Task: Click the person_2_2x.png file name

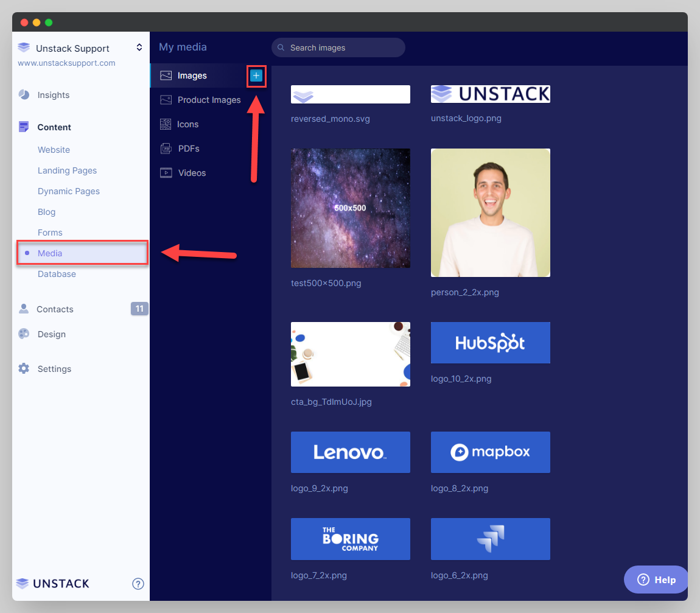Action: click(x=464, y=292)
